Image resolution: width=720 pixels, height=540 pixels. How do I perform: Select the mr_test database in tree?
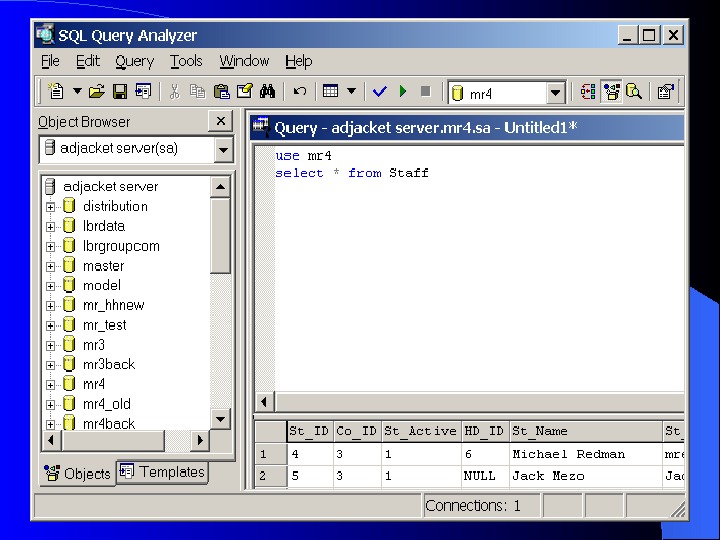[105, 325]
